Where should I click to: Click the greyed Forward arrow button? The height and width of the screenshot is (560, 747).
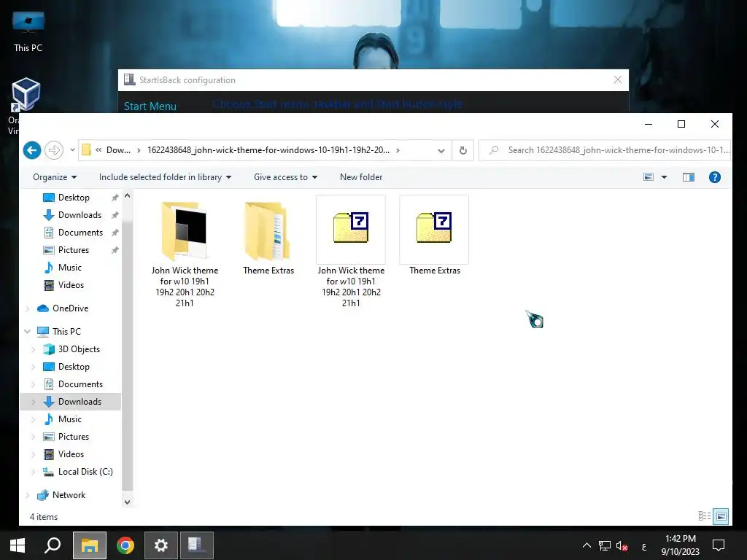tap(54, 150)
